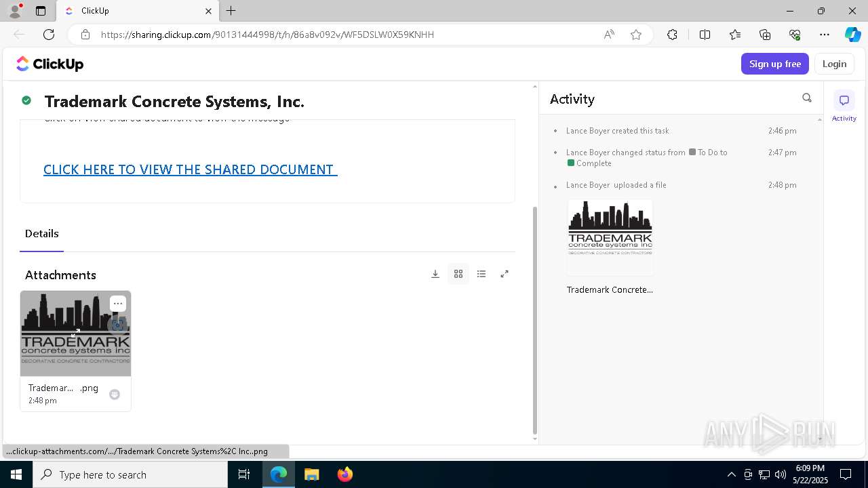Click the ClickUp logo in header

click(x=50, y=64)
